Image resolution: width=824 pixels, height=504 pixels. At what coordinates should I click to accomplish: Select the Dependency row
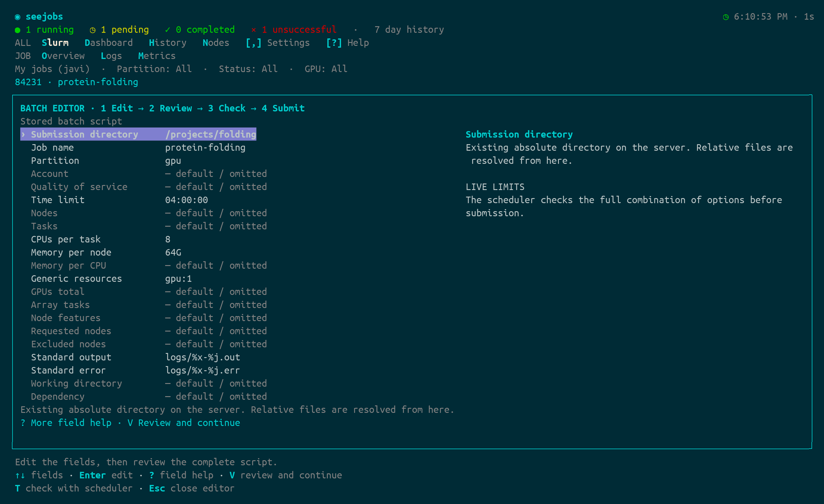143,396
